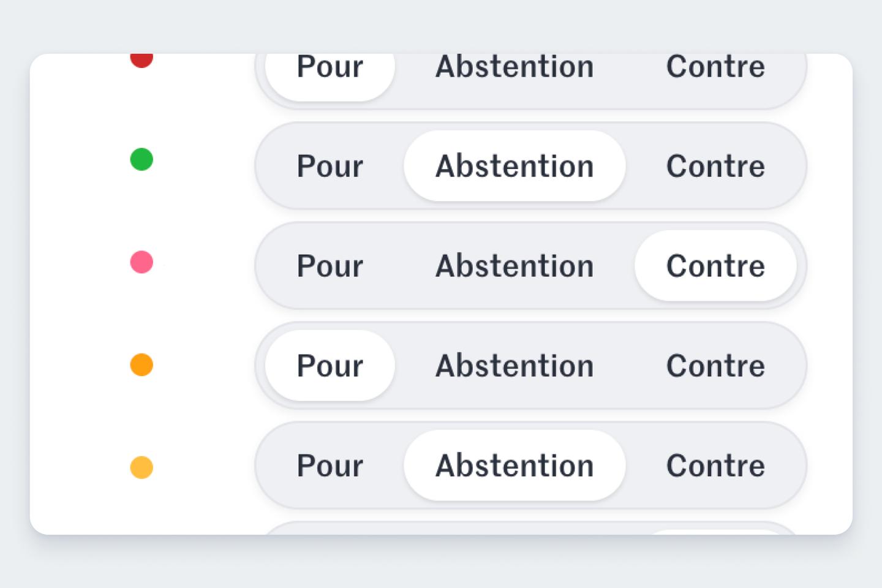The width and height of the screenshot is (882, 588).
Task: Keep Contre selected on the pink dot row
Action: point(714,265)
